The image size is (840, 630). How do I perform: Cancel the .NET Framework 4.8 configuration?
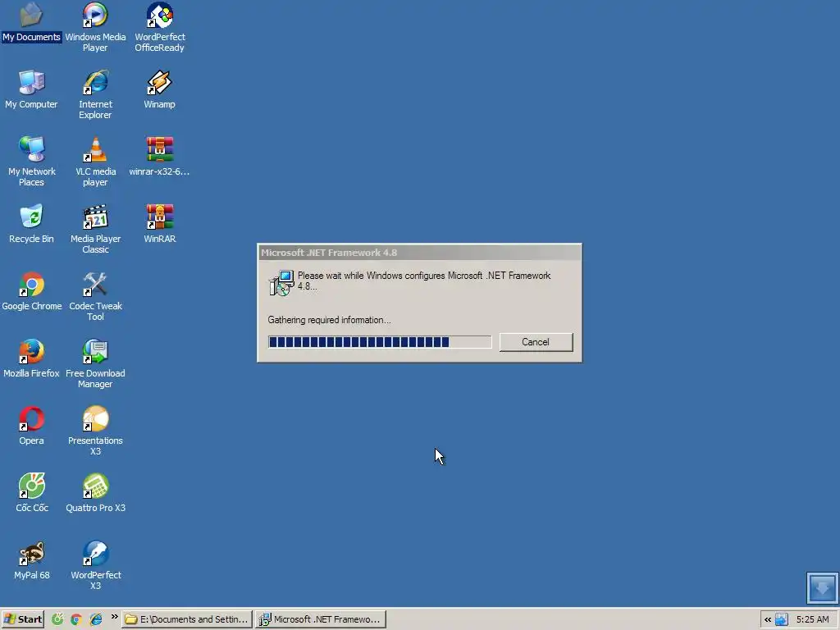(536, 342)
